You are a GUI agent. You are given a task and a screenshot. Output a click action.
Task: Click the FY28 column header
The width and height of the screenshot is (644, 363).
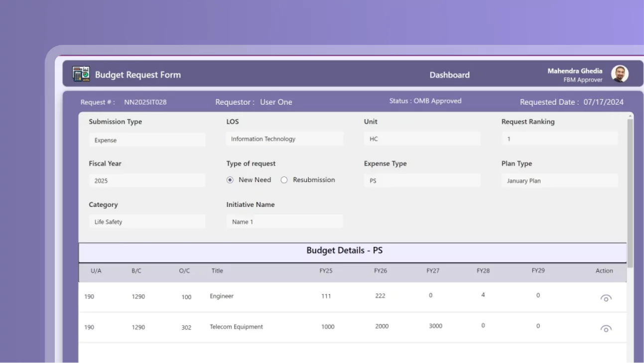tap(483, 271)
